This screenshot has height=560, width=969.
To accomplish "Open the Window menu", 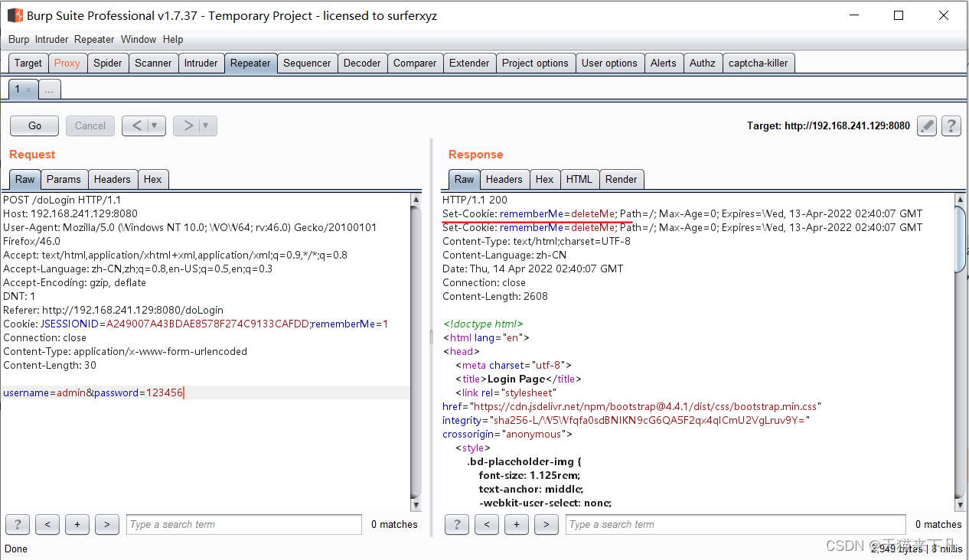I will tap(139, 39).
